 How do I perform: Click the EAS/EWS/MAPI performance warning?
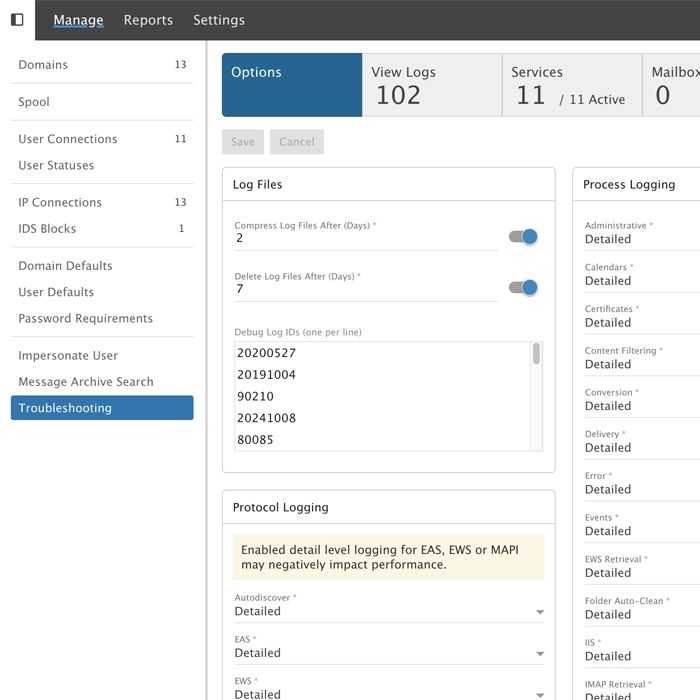click(389, 557)
